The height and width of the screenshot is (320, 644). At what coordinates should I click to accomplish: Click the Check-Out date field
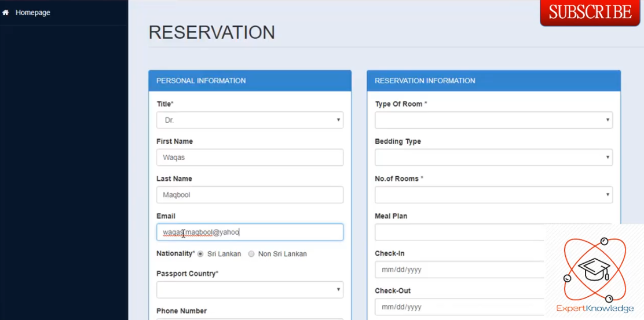(460, 307)
